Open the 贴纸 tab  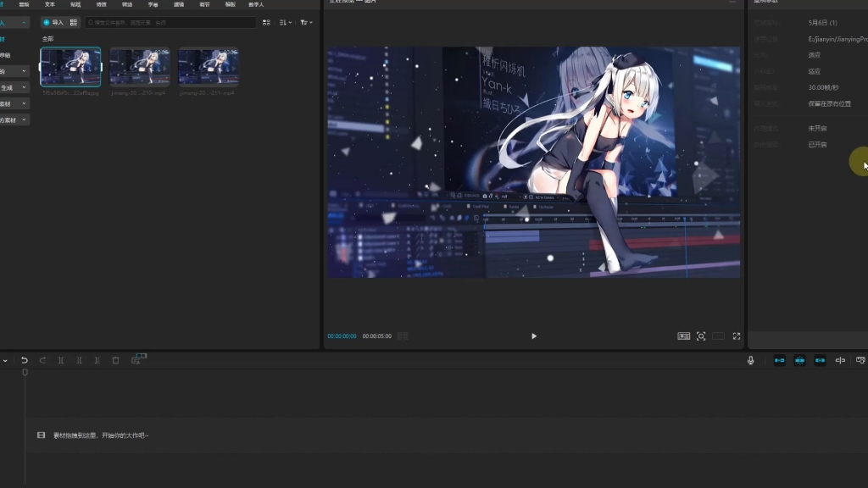click(75, 4)
